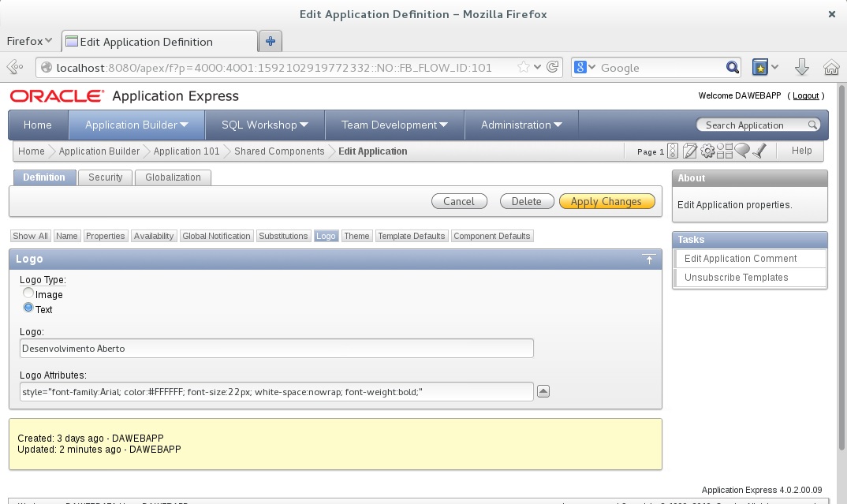
Task: Click the Edit Page pencil icon
Action: click(x=690, y=151)
